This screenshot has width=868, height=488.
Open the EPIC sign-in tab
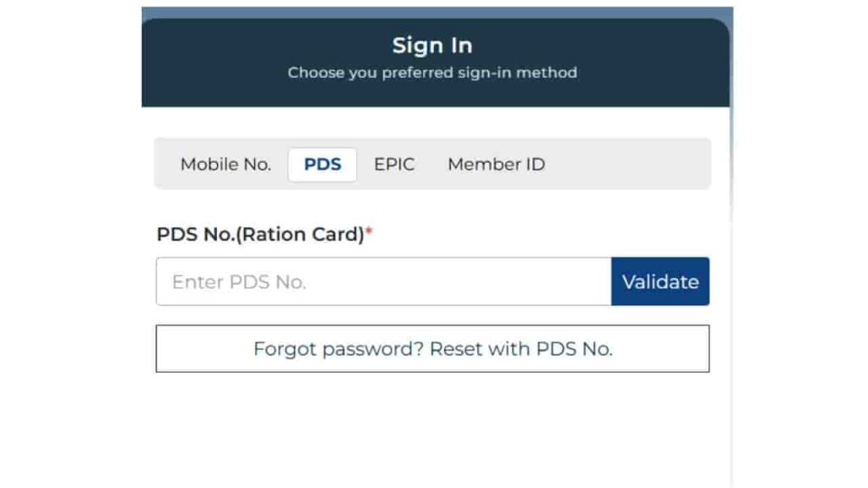pyautogui.click(x=394, y=164)
